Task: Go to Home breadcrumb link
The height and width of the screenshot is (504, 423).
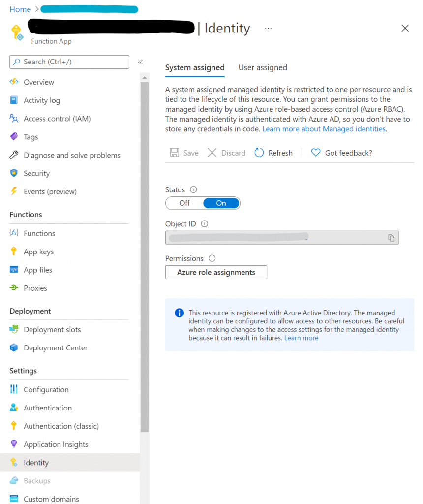Action: (x=20, y=9)
